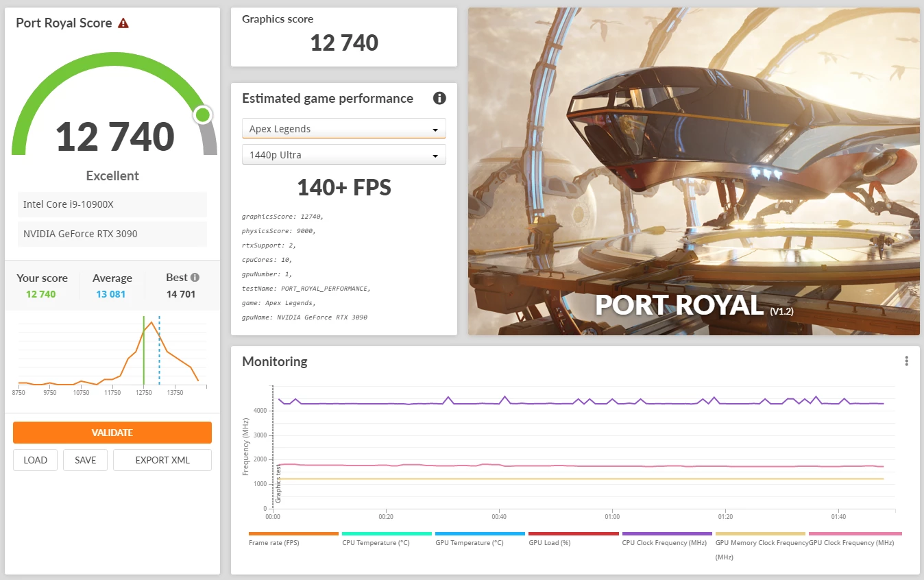Click the EXPORT XML button
Screen dimensions: 924x580
click(162, 460)
